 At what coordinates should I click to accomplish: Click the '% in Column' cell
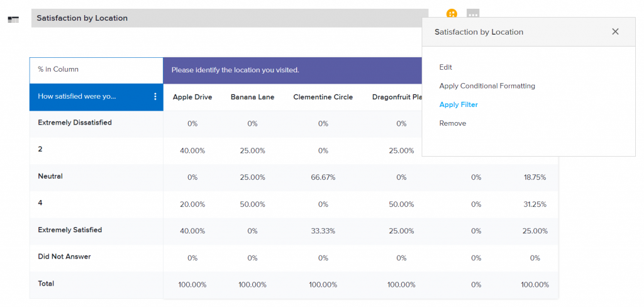96,70
